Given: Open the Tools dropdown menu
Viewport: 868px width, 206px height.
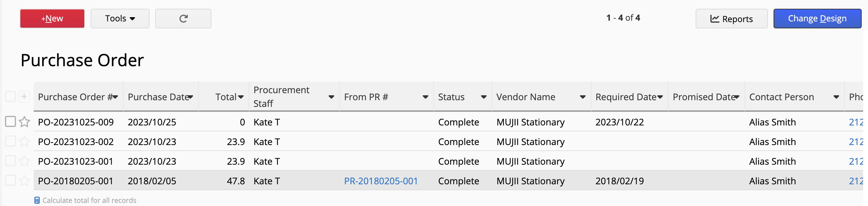Looking at the screenshot, I should [x=120, y=19].
